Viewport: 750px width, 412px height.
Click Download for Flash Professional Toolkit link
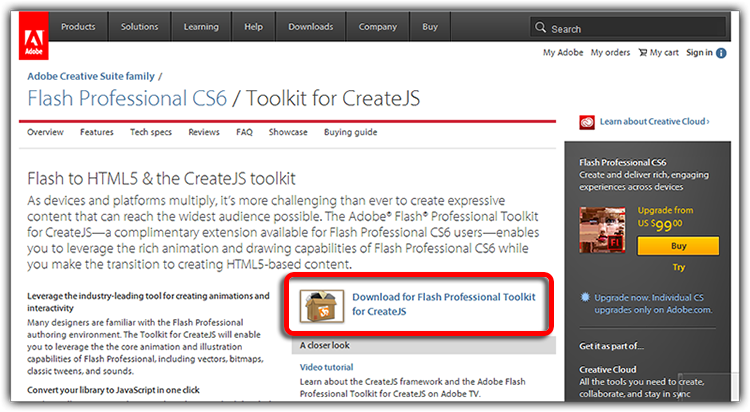point(444,304)
